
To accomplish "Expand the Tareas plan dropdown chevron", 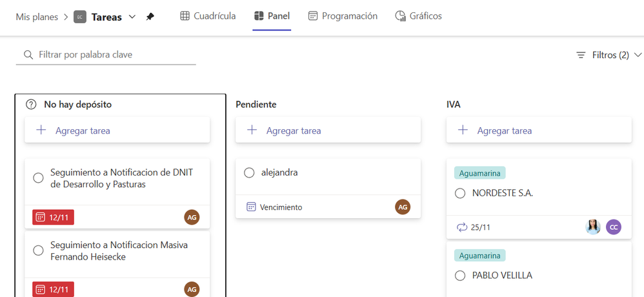I will (132, 17).
